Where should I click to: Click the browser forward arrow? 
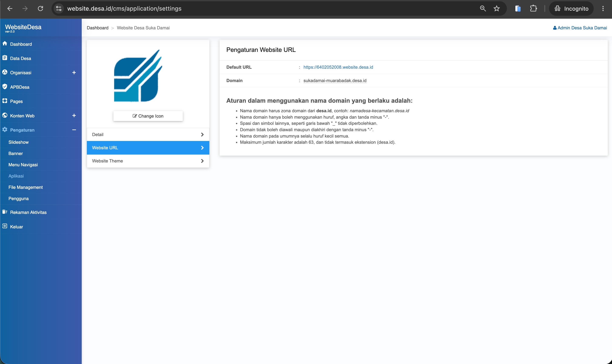25,9
